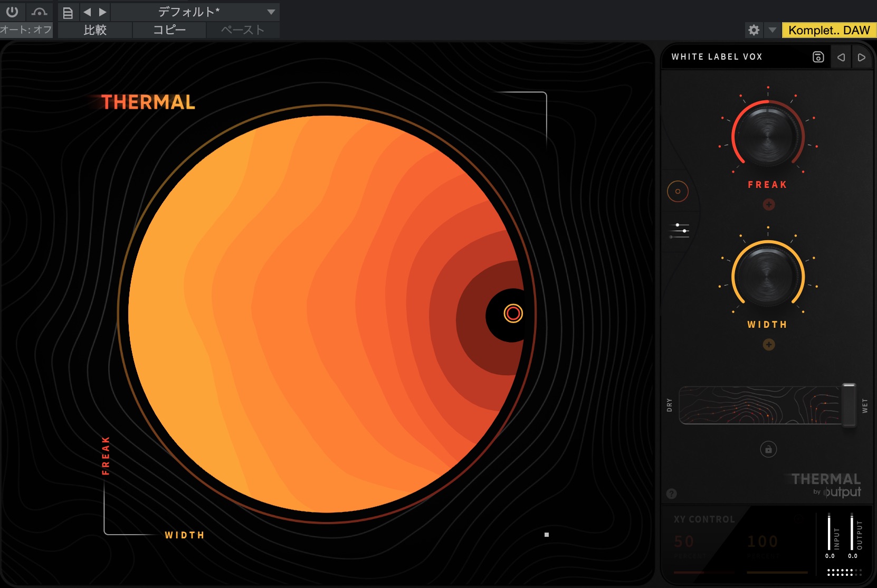Open the オート:オフ automation menu
This screenshot has height=588, width=877.
pos(26,30)
